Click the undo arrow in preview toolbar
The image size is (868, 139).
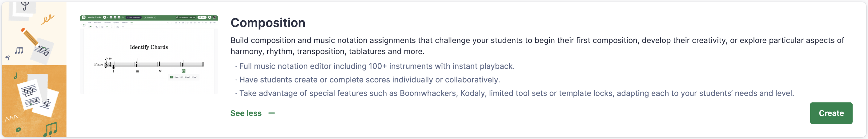(168, 22)
